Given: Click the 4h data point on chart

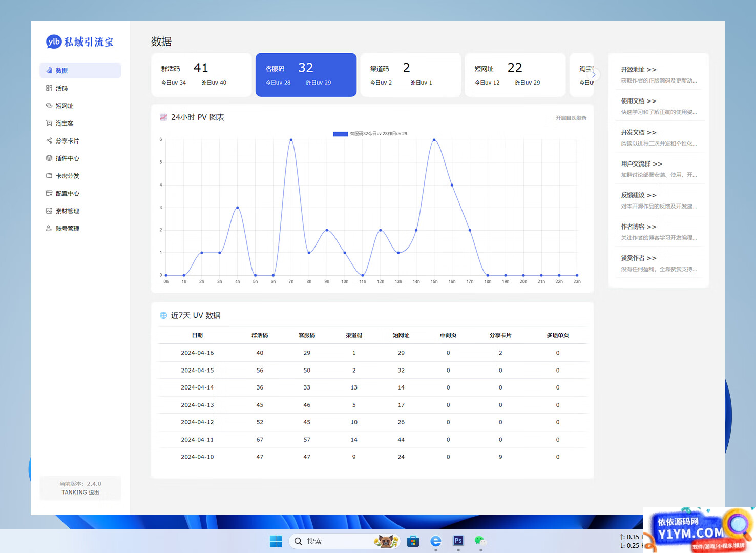Looking at the screenshot, I should coord(237,208).
